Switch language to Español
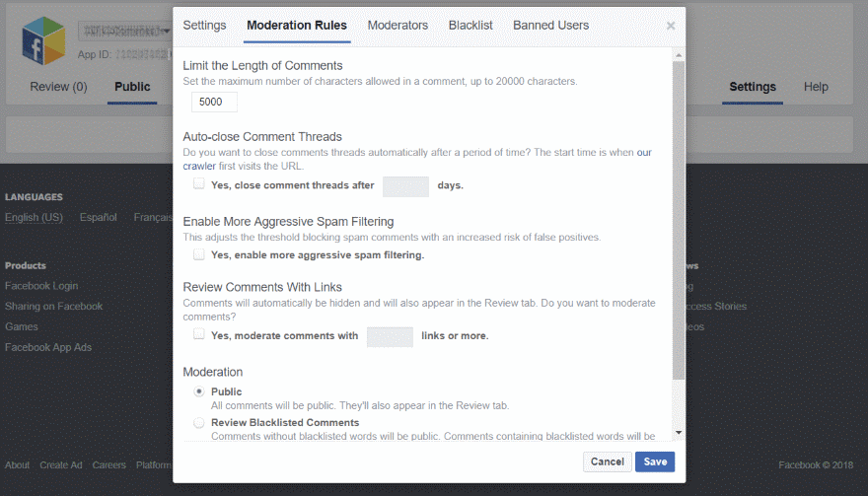This screenshot has height=496, width=868. tap(98, 218)
